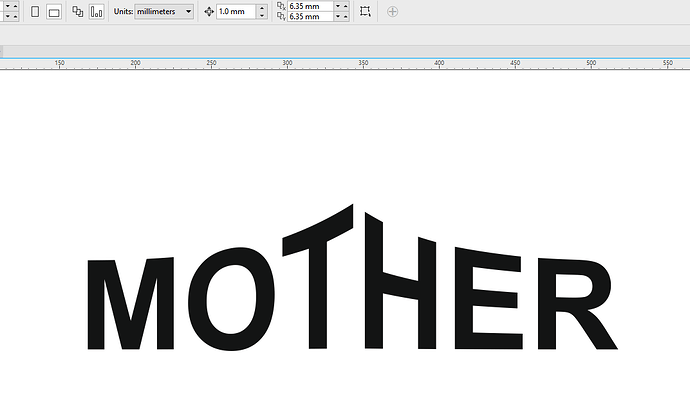Increase nudge distance with the up arrow
The height and width of the screenshot is (416, 690).
(262, 8)
